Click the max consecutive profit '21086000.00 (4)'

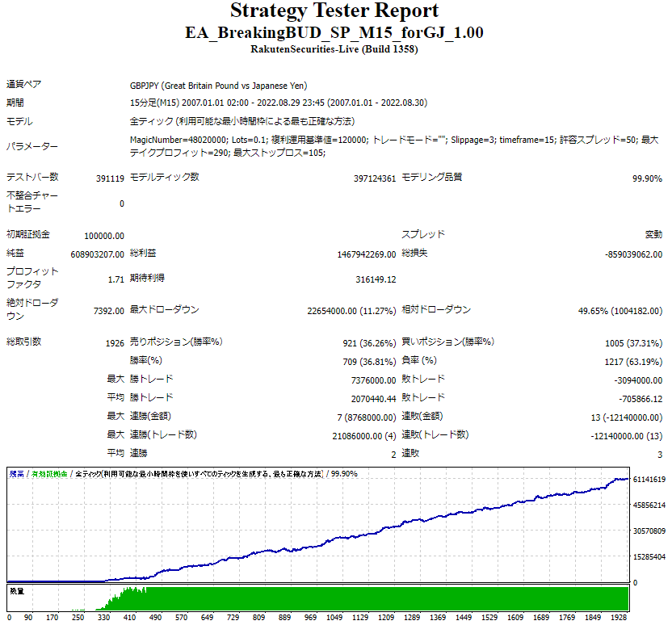coord(364,436)
